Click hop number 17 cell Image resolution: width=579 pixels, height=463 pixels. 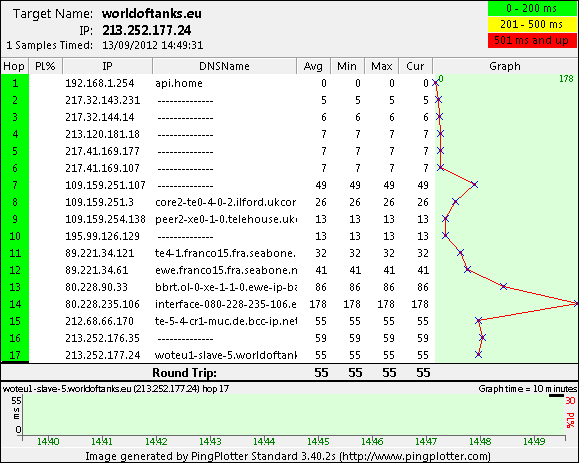tap(15, 355)
